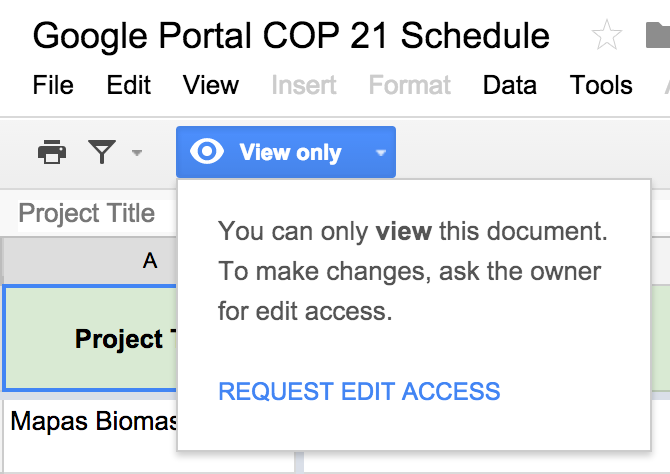Open the File menu
The width and height of the screenshot is (670, 474).
(53, 85)
